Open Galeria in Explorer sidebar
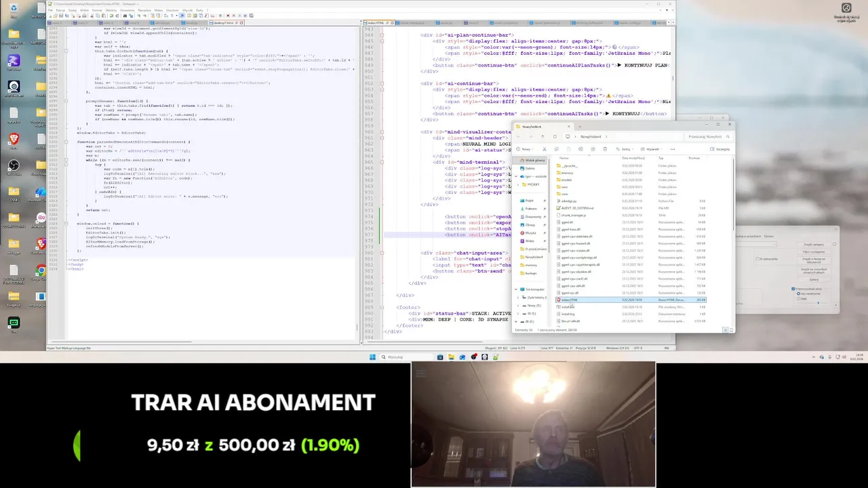868x488 pixels. pos(530,168)
